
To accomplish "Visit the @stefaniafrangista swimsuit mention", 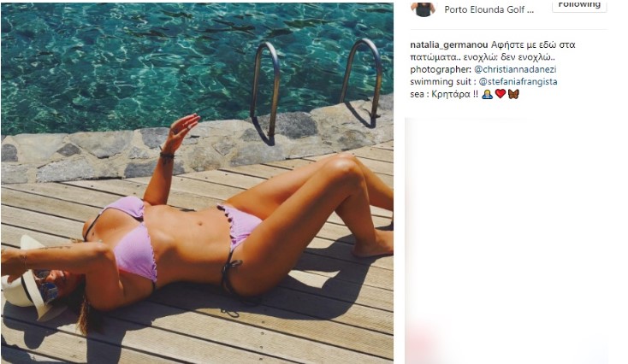I will pos(518,81).
